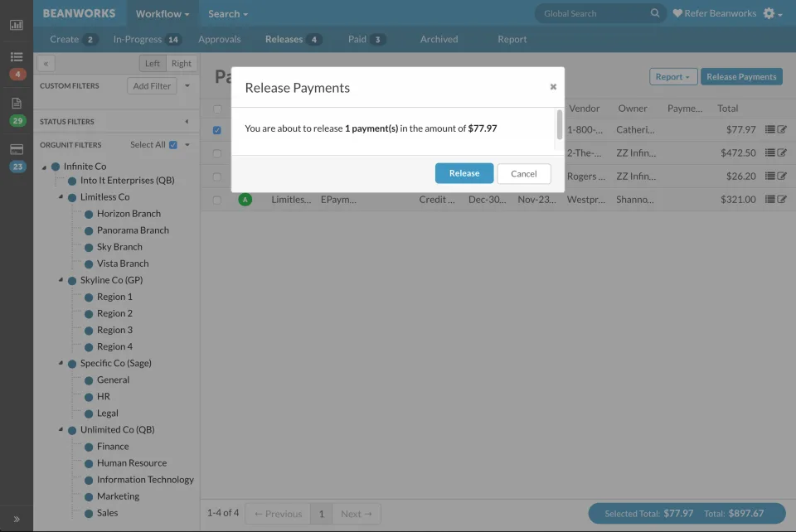Switch to the Create tab
The image size is (796, 532).
(x=74, y=39)
